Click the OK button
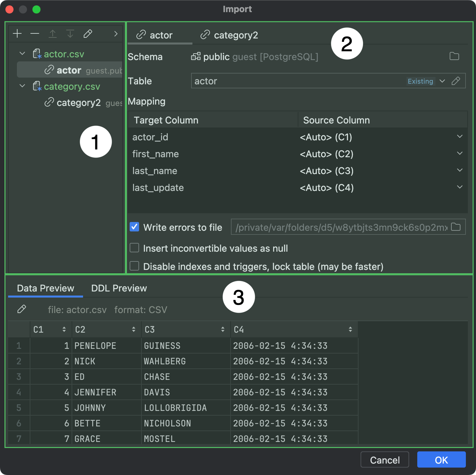Viewport: 476px width, 475px height. click(x=441, y=459)
